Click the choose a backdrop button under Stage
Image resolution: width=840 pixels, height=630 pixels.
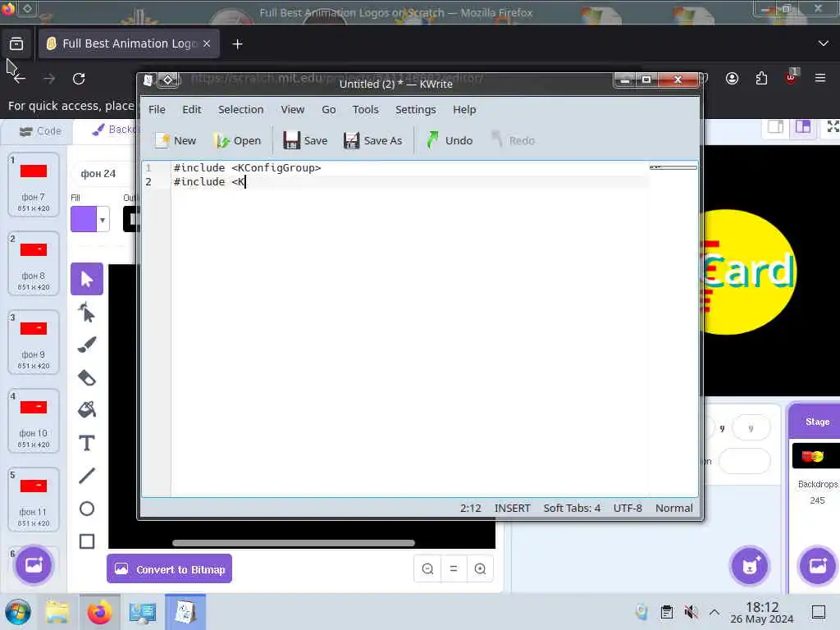pos(818,566)
